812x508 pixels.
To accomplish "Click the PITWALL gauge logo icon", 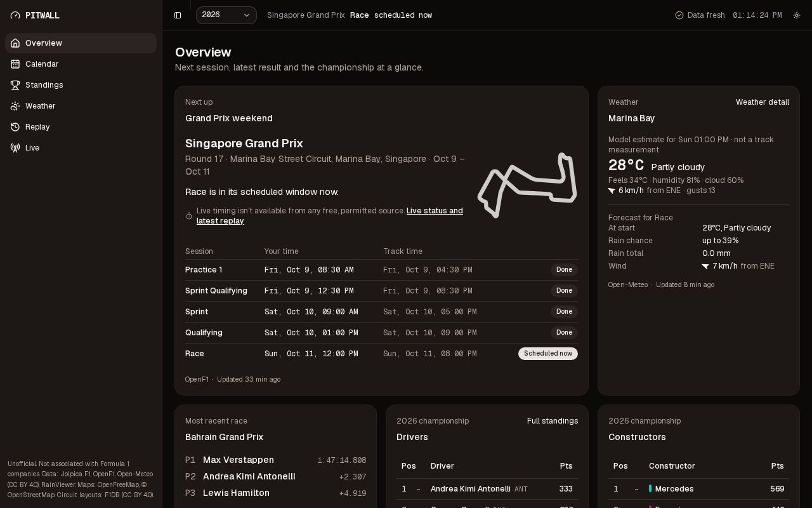I will coord(15,15).
